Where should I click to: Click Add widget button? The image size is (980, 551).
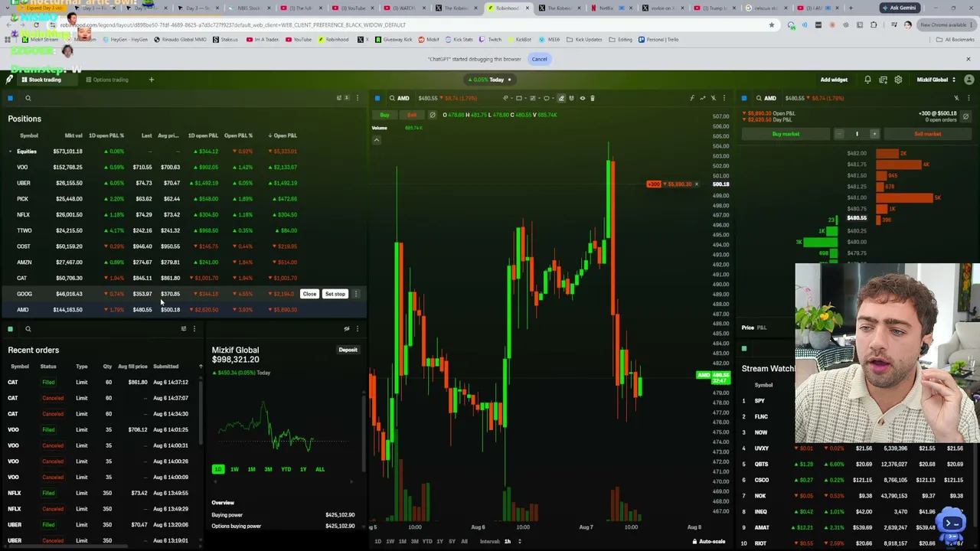click(x=834, y=80)
